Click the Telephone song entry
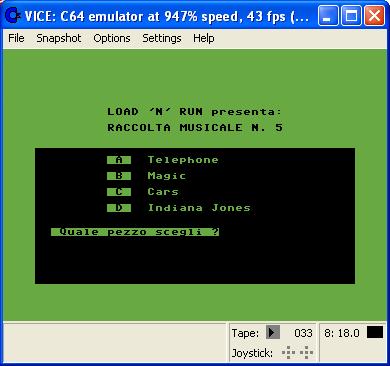The height and width of the screenshot is (366, 390). click(x=183, y=160)
